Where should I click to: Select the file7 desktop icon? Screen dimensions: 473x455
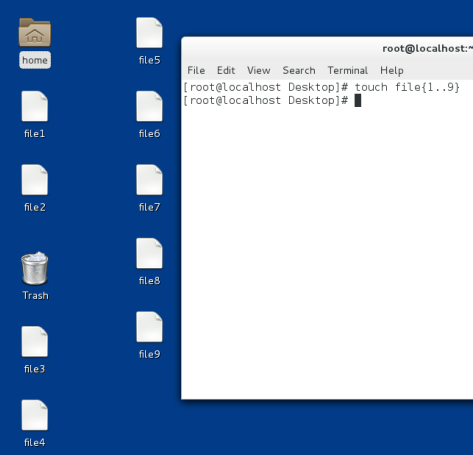[149, 180]
